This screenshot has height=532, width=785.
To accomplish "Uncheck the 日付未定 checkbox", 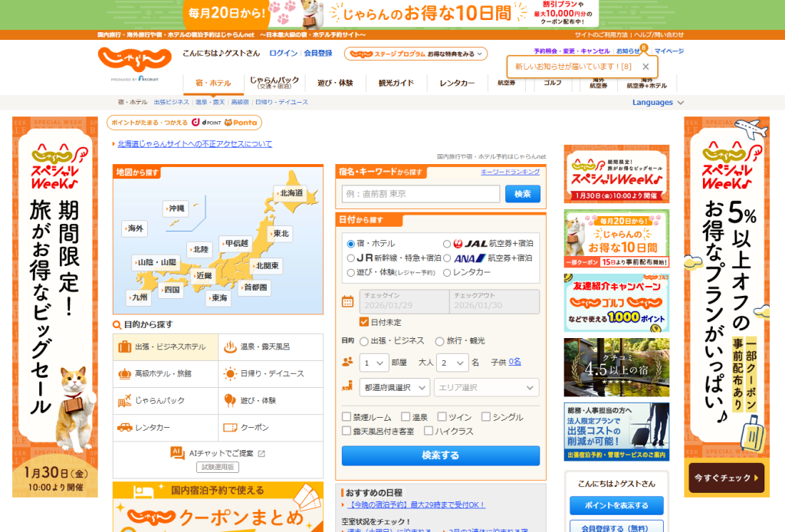I will [x=363, y=321].
